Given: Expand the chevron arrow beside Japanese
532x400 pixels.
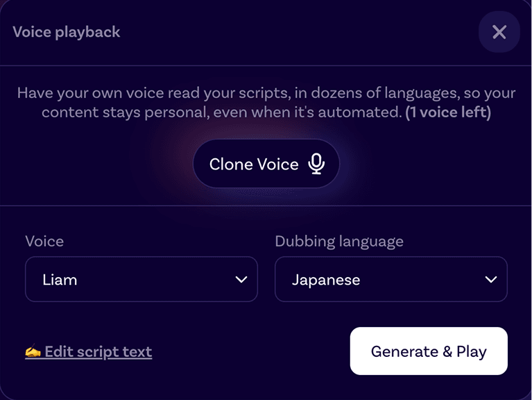Looking at the screenshot, I should tap(491, 280).
